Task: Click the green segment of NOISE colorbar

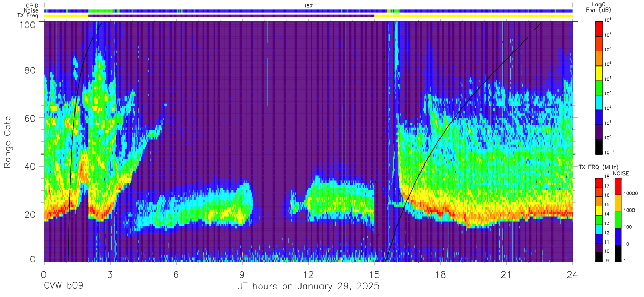Action: pyautogui.click(x=617, y=220)
